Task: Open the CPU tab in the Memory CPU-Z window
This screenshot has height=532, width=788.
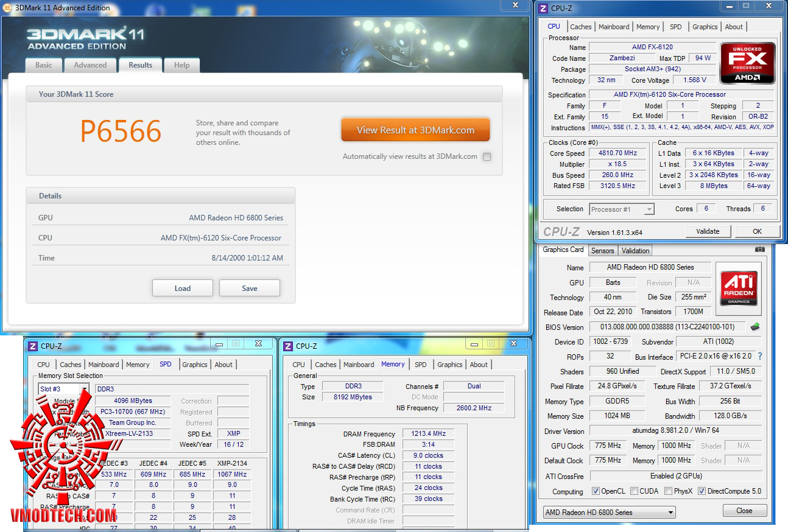Action: 299,365
